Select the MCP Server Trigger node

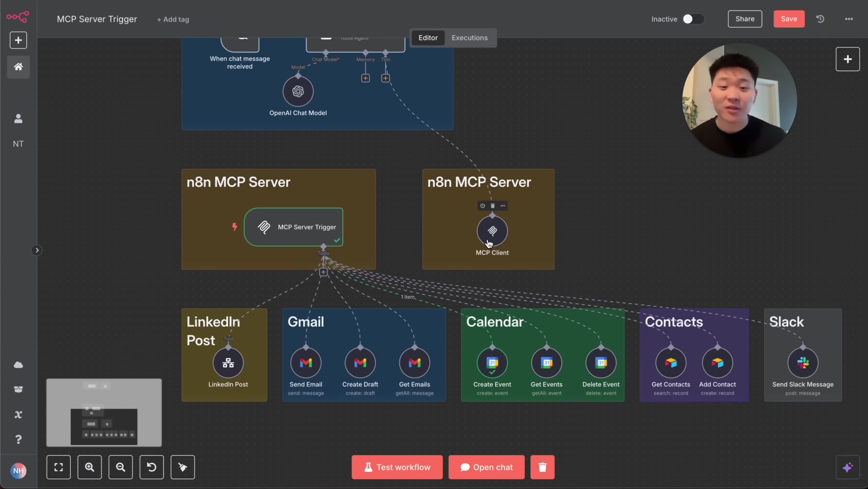pyautogui.click(x=293, y=227)
